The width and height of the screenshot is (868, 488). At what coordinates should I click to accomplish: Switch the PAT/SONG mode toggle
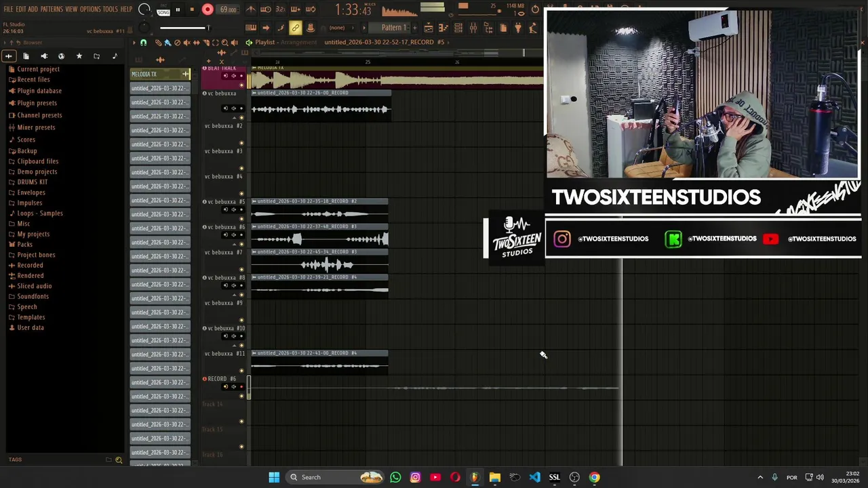pos(163,10)
